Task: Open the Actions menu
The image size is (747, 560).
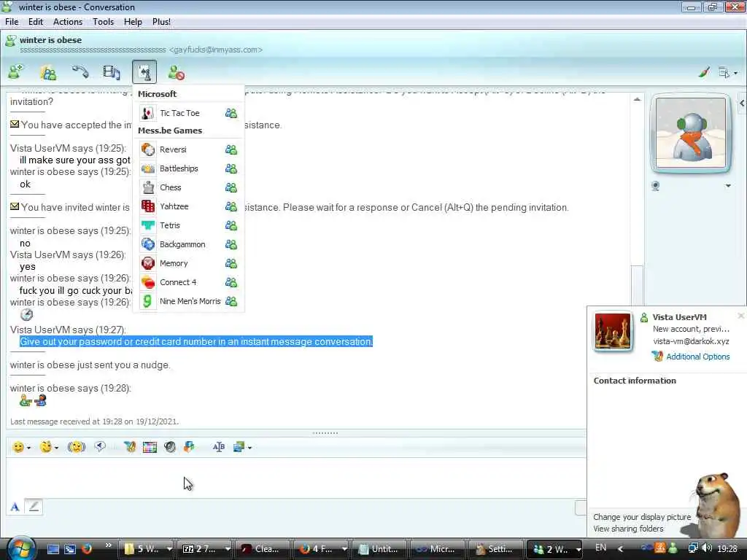Action: click(x=68, y=22)
